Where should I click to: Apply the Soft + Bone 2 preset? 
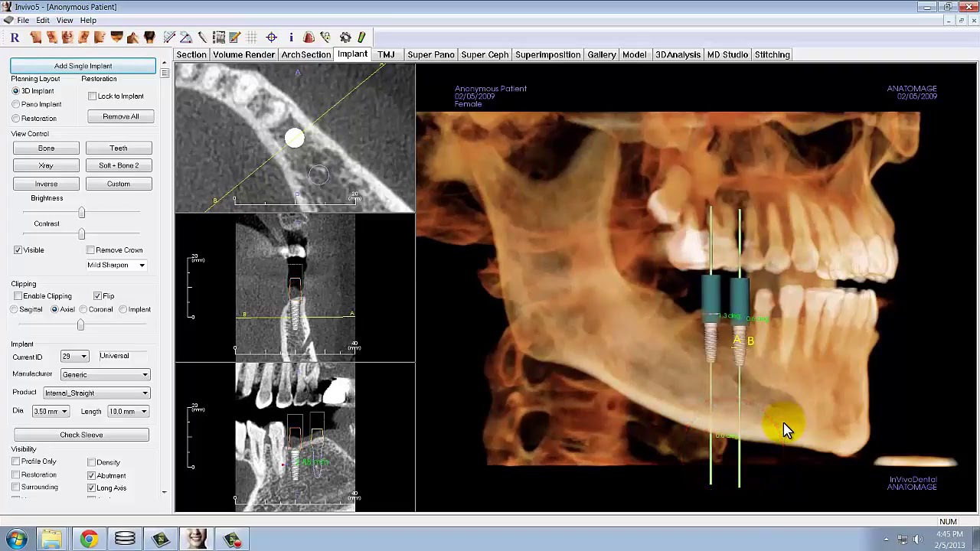tap(119, 165)
